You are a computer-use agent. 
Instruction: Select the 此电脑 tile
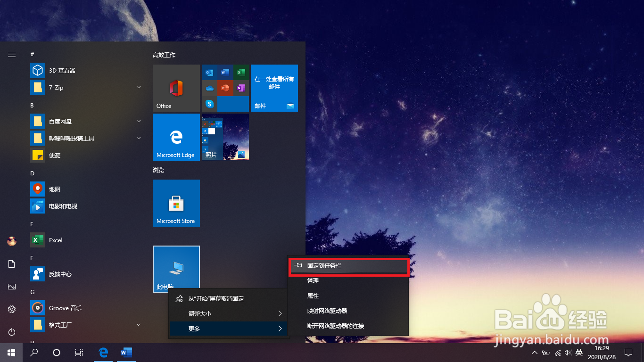[176, 269]
